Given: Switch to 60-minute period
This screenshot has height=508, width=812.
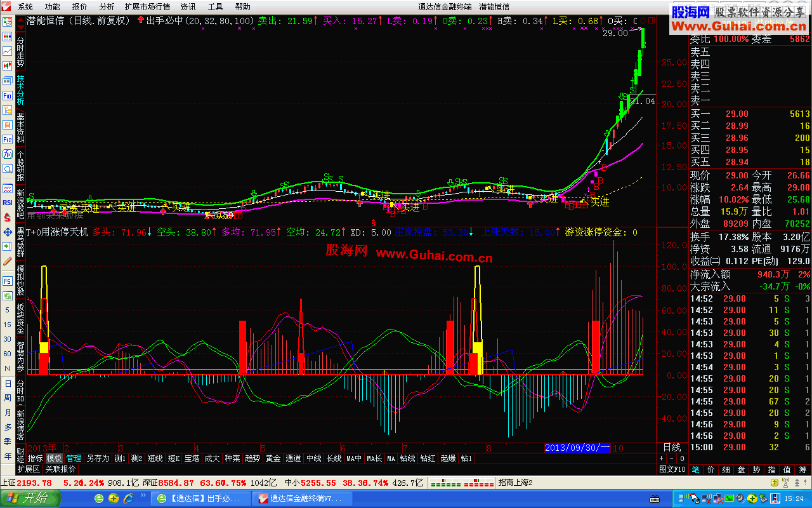Looking at the screenshot, I should tap(8, 354).
